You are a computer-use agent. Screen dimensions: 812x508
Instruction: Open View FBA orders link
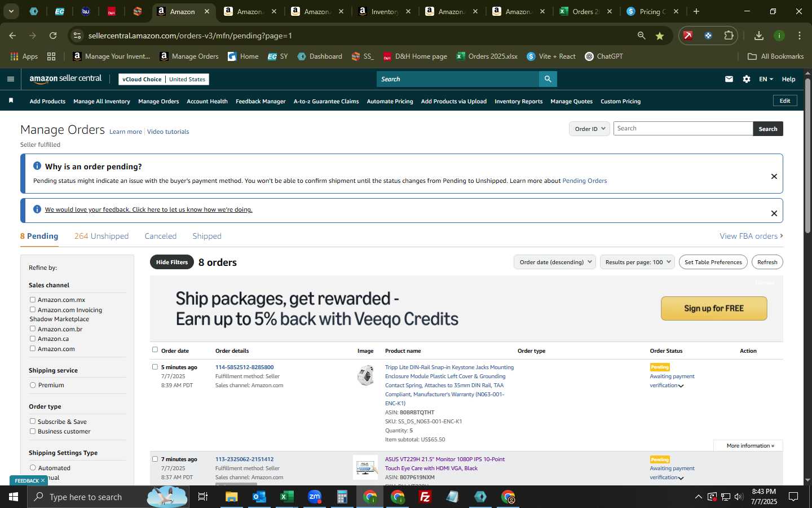751,236
